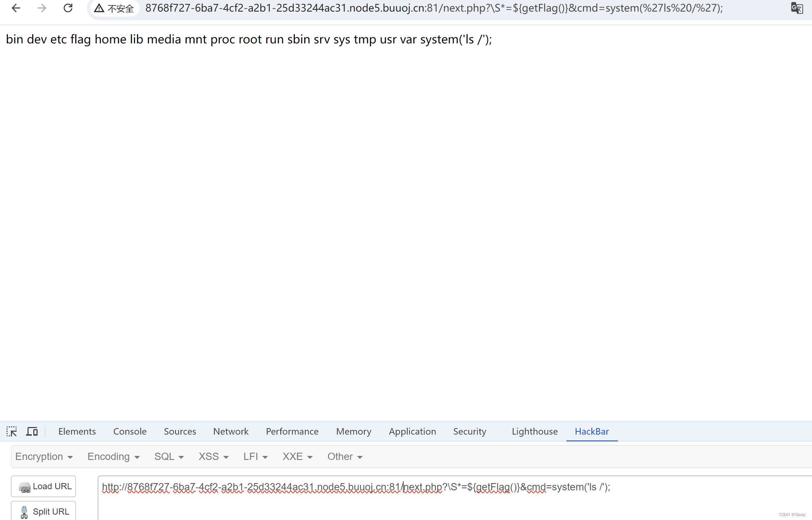Click the Split URL button
This screenshot has height=520, width=812.
(43, 512)
